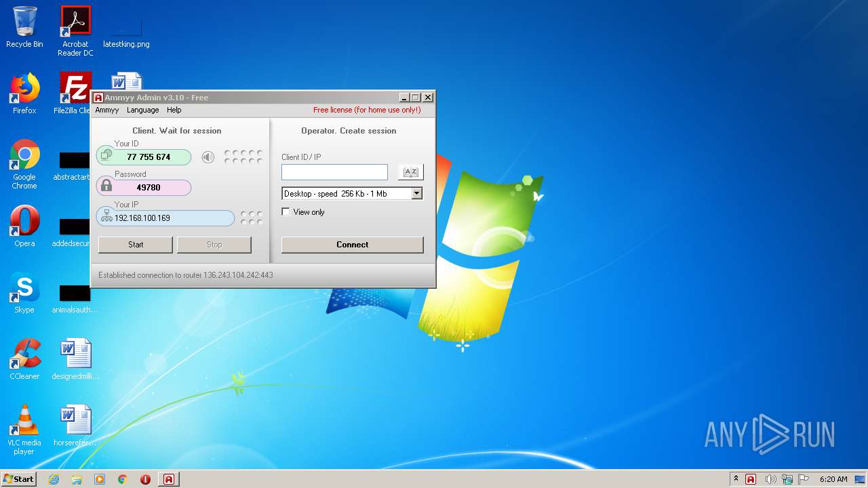Open Internet Explorer from taskbar
The width and height of the screenshot is (868, 488).
[54, 479]
